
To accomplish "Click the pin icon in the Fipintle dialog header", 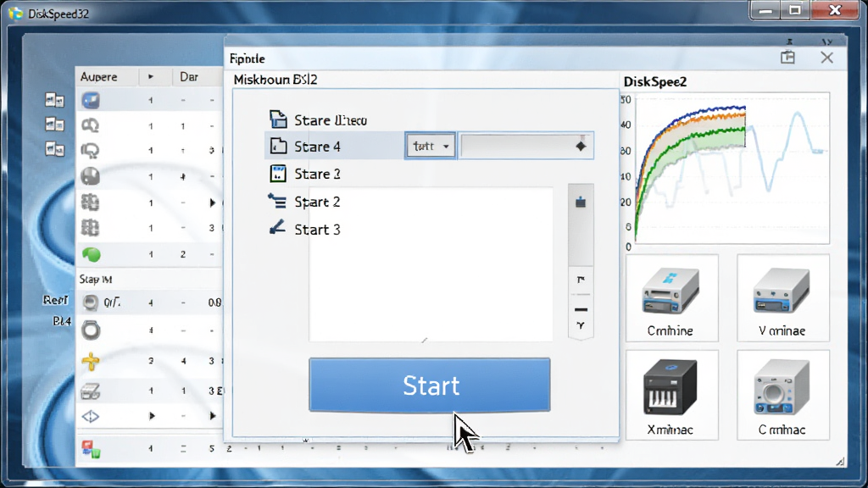I will coord(787,57).
